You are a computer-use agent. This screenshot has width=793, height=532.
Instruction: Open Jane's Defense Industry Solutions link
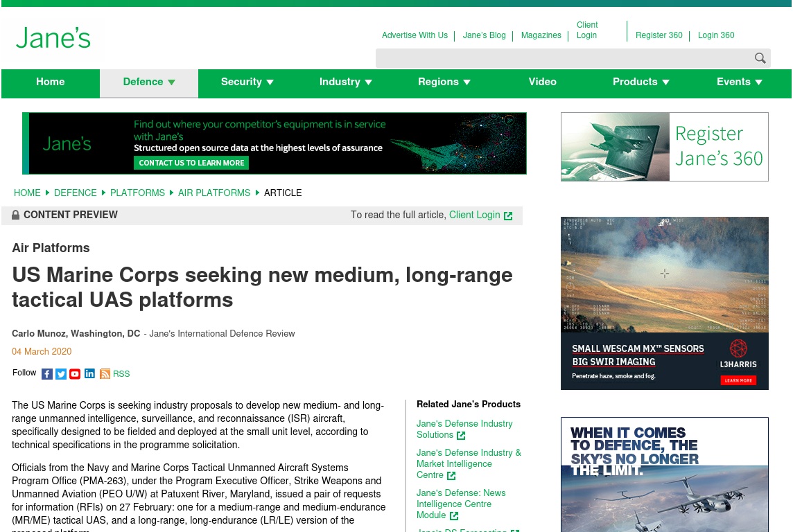tap(464, 429)
